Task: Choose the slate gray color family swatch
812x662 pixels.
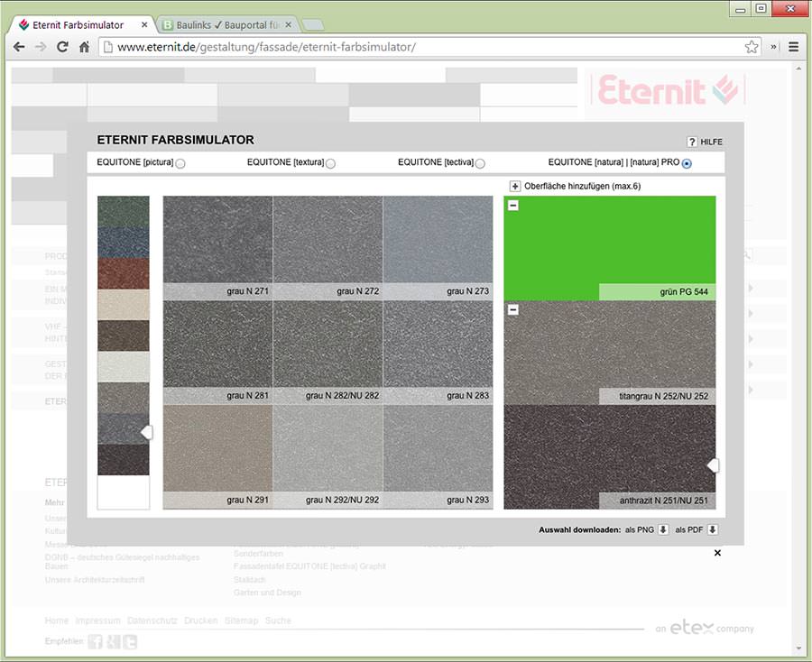Action: pyautogui.click(x=124, y=429)
